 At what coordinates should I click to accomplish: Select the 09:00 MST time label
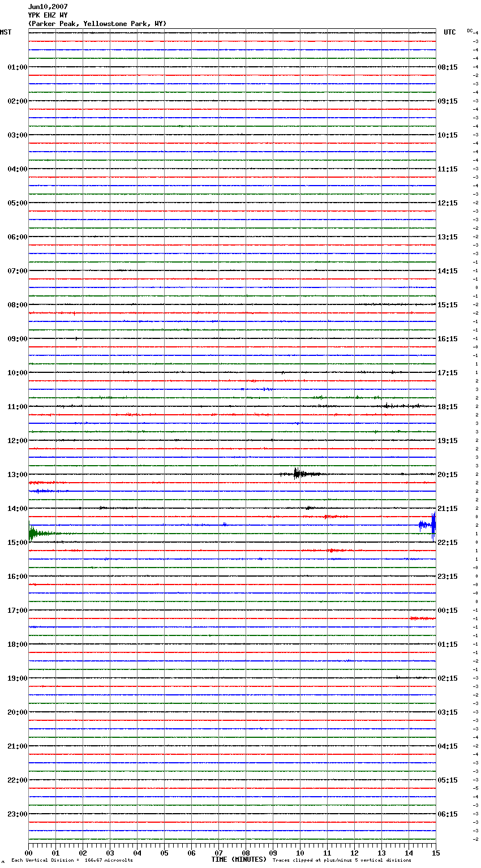18,339
